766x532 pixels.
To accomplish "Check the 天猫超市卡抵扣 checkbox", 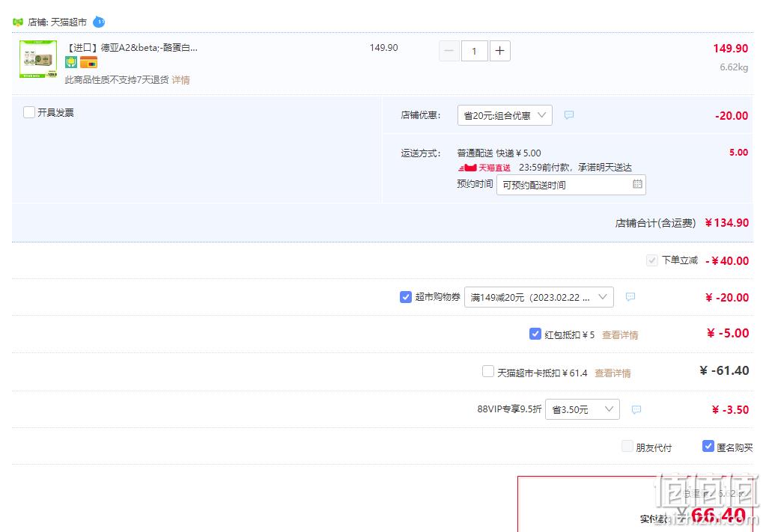I will [488, 371].
